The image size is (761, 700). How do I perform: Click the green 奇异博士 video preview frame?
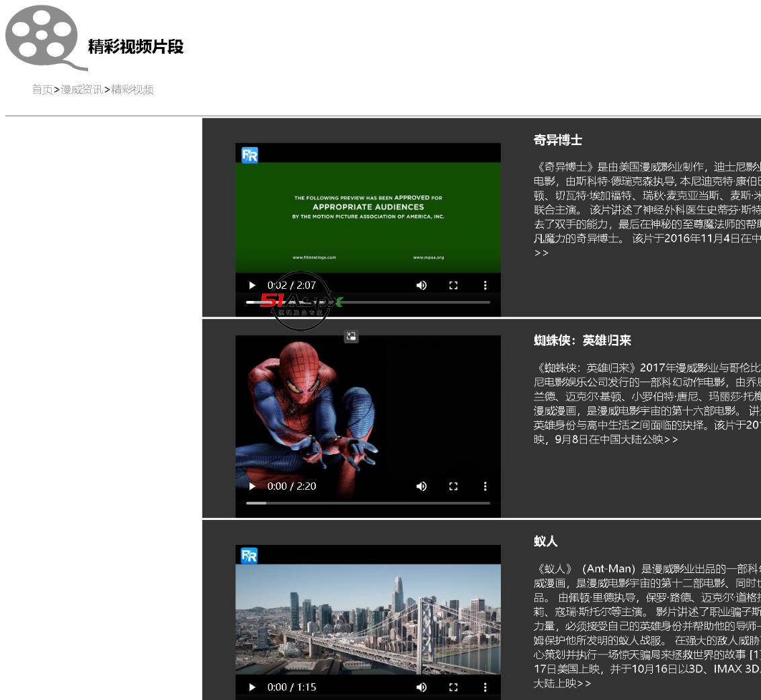(x=368, y=218)
